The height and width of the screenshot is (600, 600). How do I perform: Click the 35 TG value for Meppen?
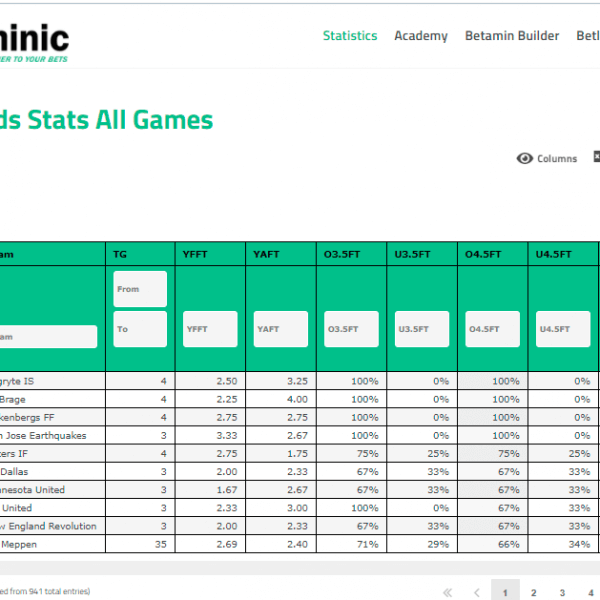click(161, 544)
